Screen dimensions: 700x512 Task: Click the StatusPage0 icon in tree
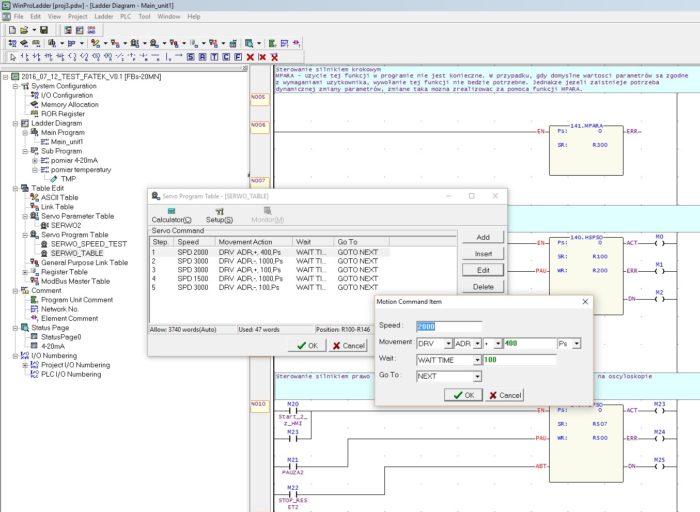click(x=34, y=337)
